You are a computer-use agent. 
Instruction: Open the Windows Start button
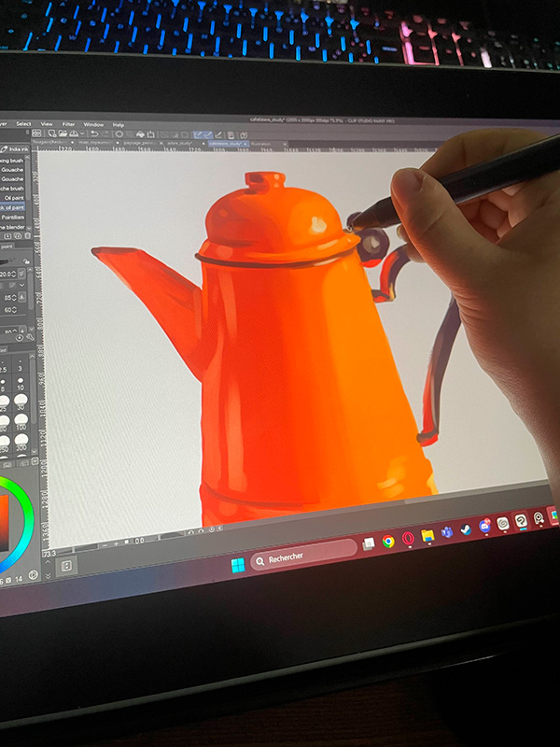[x=238, y=566]
